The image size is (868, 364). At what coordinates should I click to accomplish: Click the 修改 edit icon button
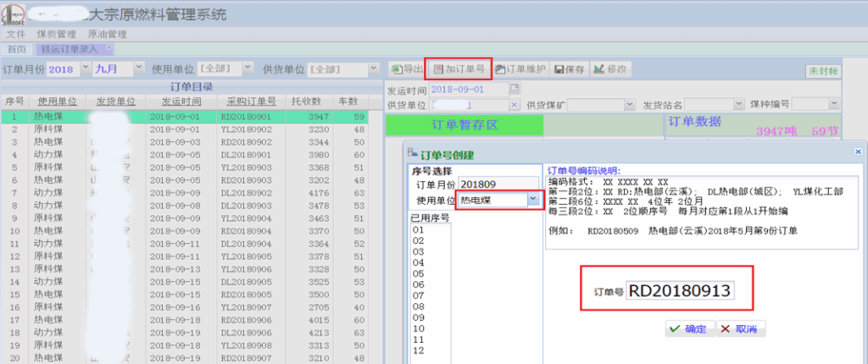tap(609, 69)
